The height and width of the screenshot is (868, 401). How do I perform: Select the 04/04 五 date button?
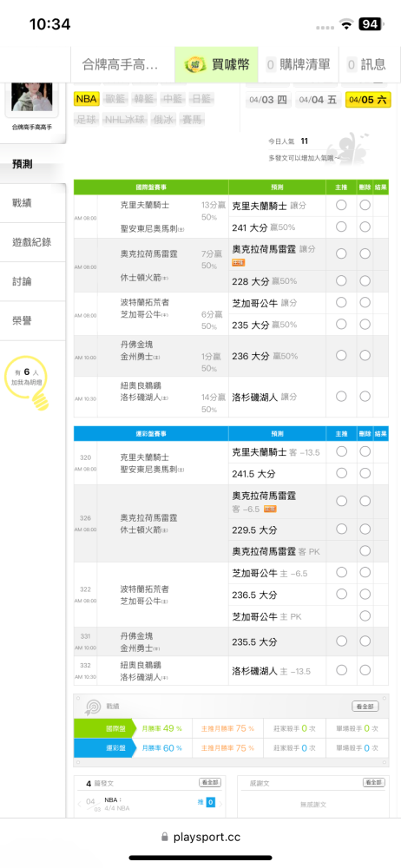pyautogui.click(x=318, y=100)
